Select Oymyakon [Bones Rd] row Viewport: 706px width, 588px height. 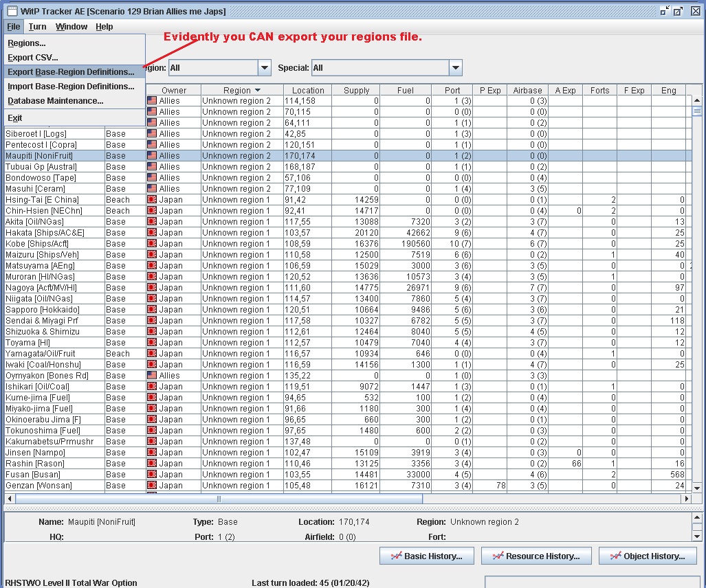pyautogui.click(x=348, y=376)
